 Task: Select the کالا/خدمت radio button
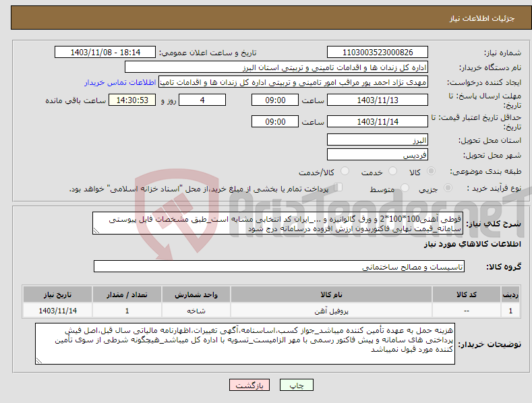[x=345, y=171]
